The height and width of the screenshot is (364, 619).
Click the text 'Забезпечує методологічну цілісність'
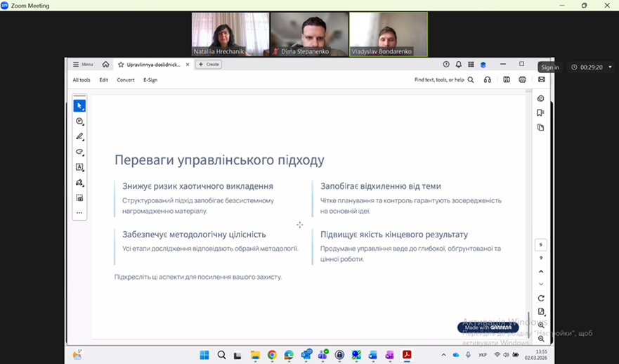[194, 234]
